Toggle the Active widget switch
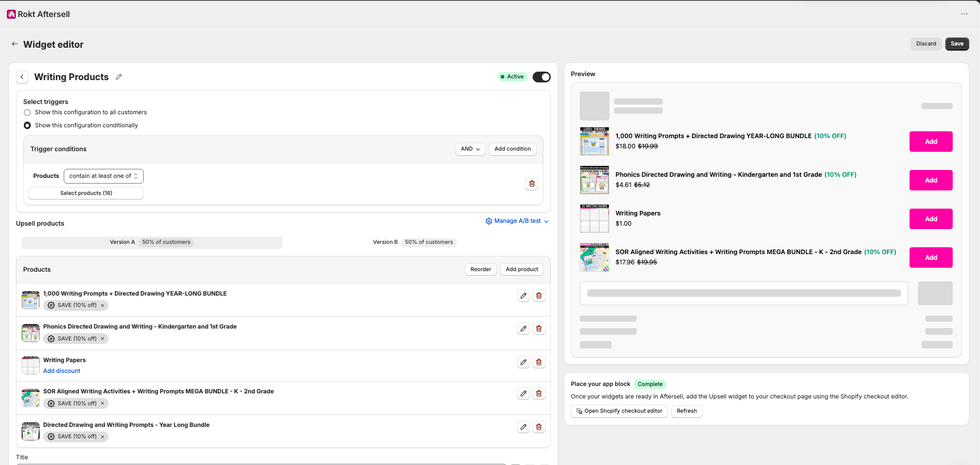980x465 pixels. [541, 77]
